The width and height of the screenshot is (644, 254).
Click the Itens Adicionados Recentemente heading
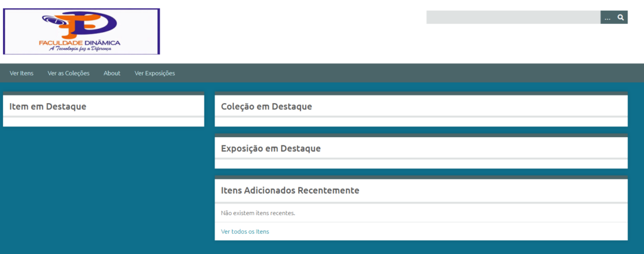[x=290, y=190]
